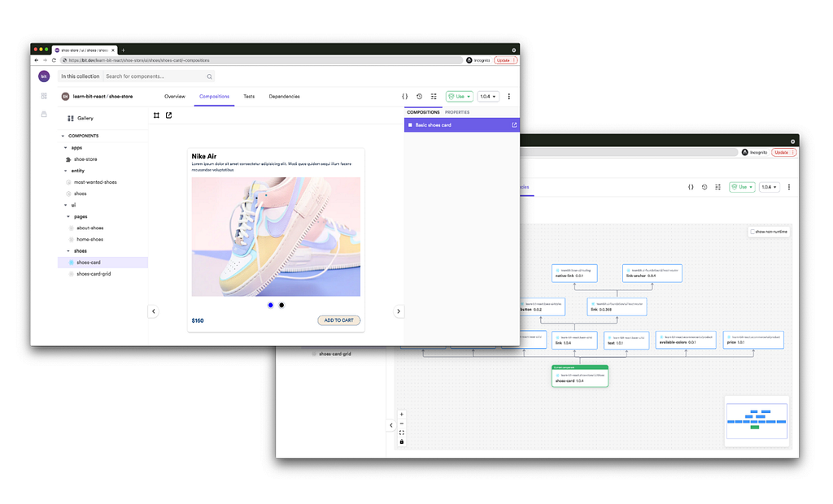Click the Gallery icon in the sidebar

(71, 119)
